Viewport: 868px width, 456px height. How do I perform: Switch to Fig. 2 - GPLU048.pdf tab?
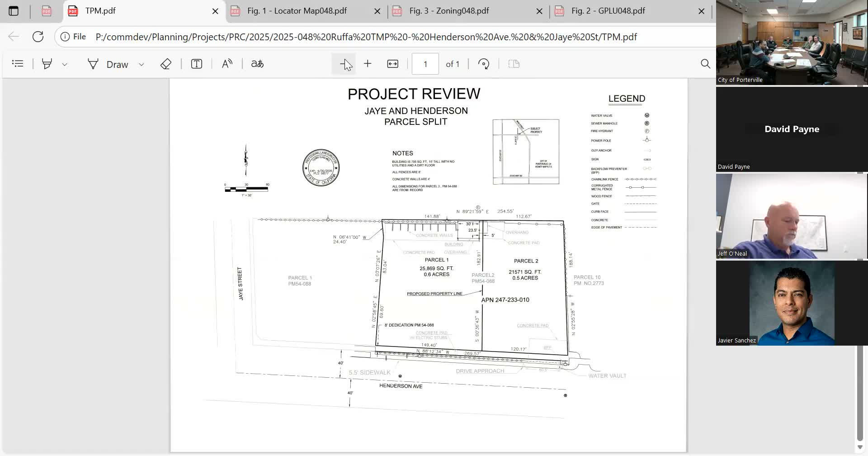pos(608,11)
